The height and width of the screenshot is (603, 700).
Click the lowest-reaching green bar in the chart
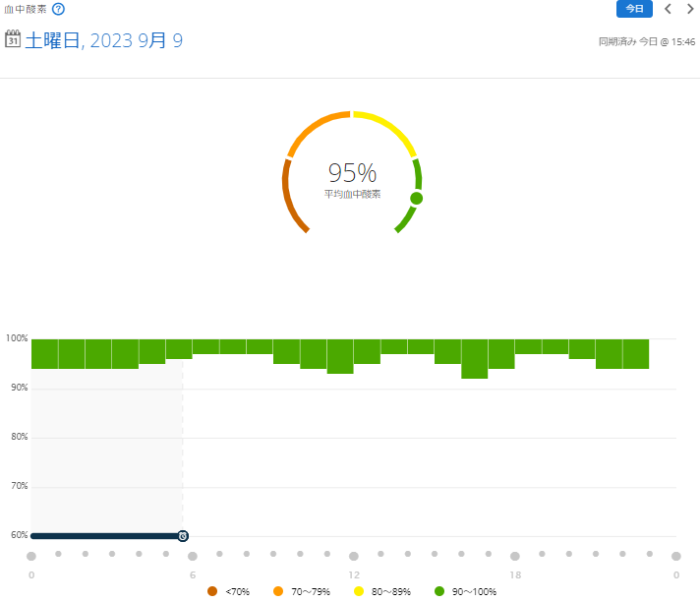click(x=474, y=359)
